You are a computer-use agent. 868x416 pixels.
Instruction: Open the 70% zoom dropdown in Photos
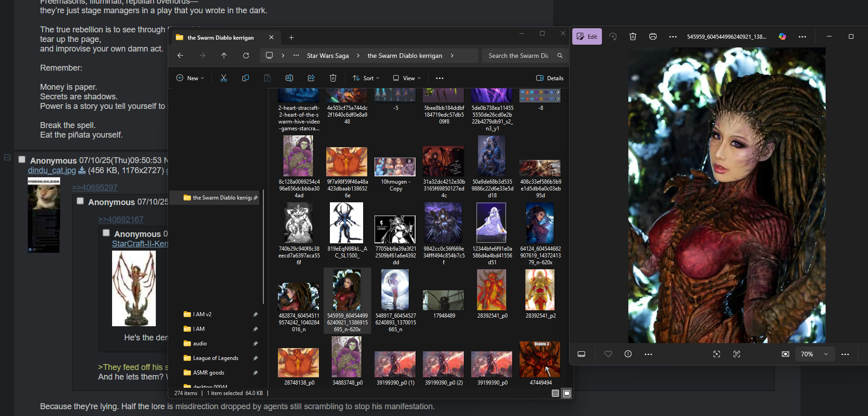(x=815, y=354)
